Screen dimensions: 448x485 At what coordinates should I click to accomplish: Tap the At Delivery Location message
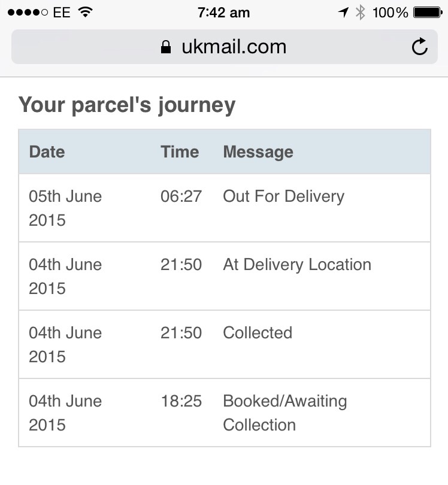(x=297, y=265)
